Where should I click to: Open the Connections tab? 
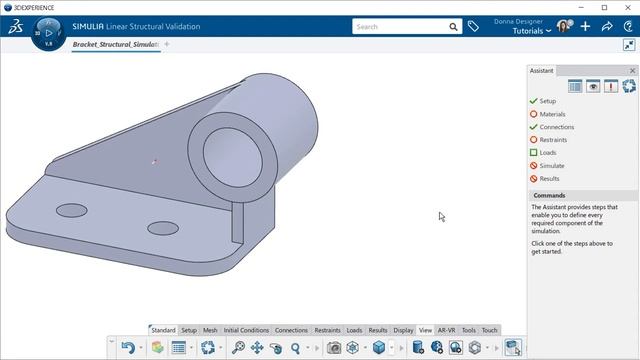291,330
